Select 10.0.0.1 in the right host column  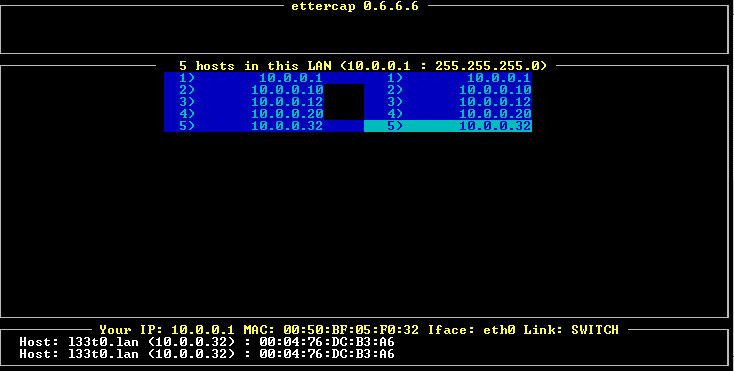(448, 78)
